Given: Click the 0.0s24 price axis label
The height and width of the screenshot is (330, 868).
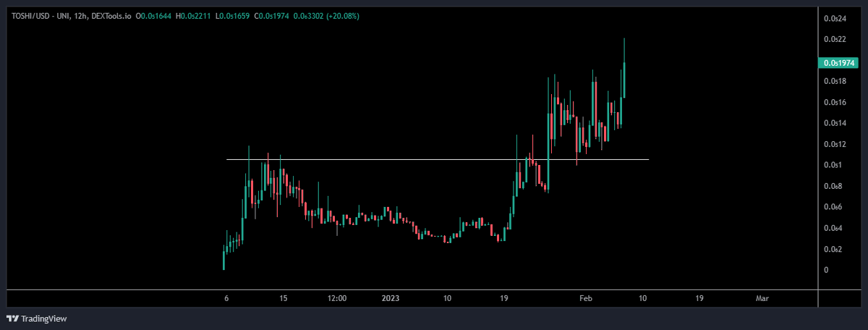Looking at the screenshot, I should click(x=835, y=18).
